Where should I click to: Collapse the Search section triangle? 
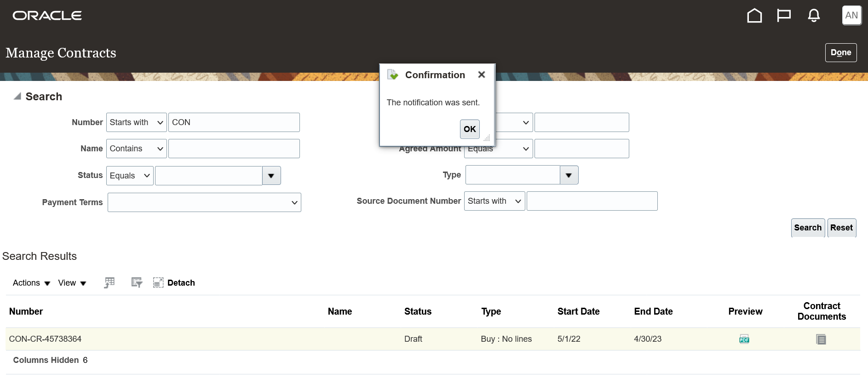[x=17, y=97]
